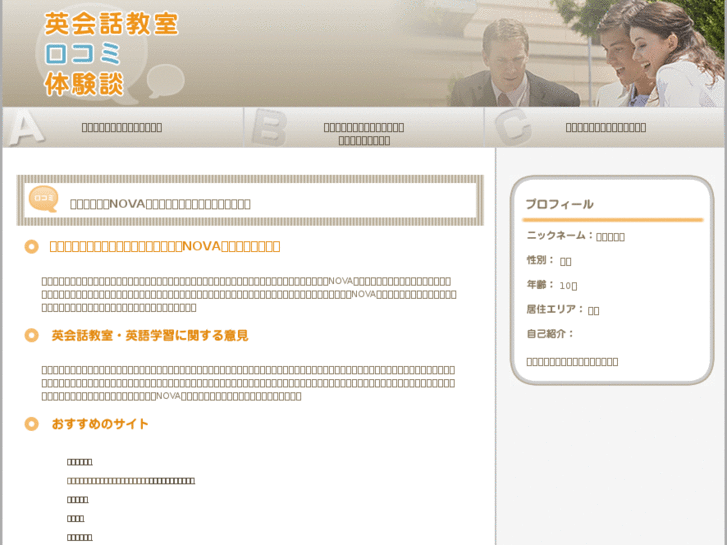727x545 pixels.
Task: Click the header photo of three people
Action: (x=587, y=53)
